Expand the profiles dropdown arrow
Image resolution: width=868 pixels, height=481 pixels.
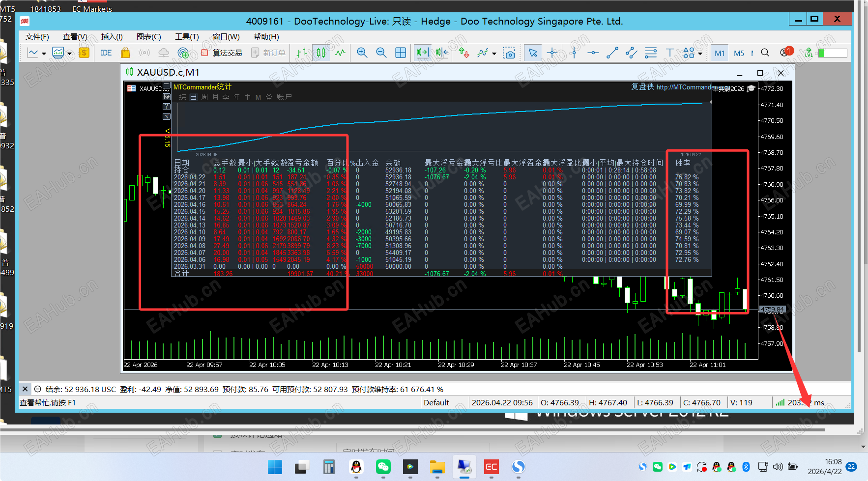(x=69, y=53)
